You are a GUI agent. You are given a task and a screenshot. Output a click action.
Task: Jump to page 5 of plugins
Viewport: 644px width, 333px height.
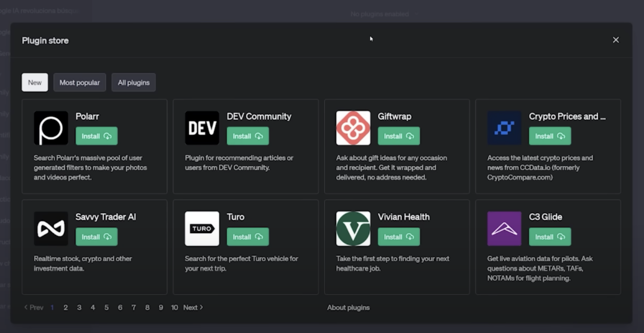coord(106,307)
